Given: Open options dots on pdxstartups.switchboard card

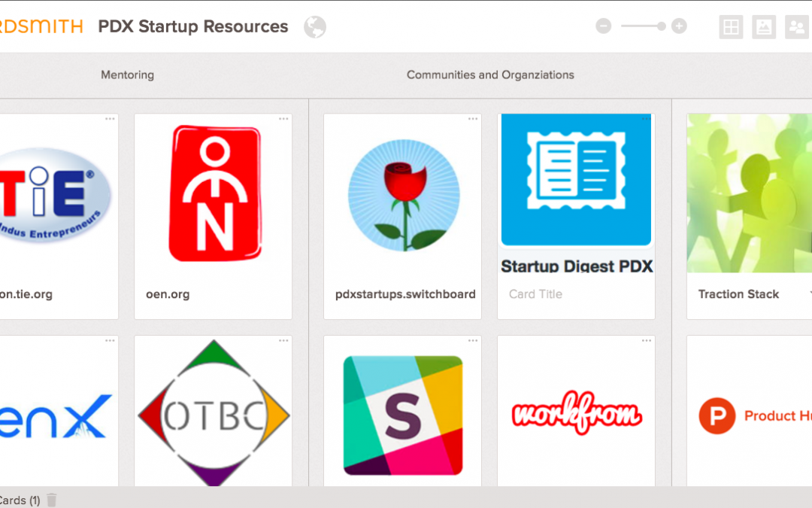Looking at the screenshot, I should [x=473, y=119].
